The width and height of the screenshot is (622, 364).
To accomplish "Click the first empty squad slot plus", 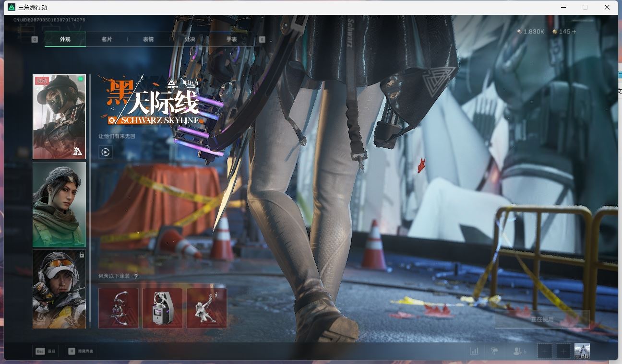I will (x=544, y=351).
